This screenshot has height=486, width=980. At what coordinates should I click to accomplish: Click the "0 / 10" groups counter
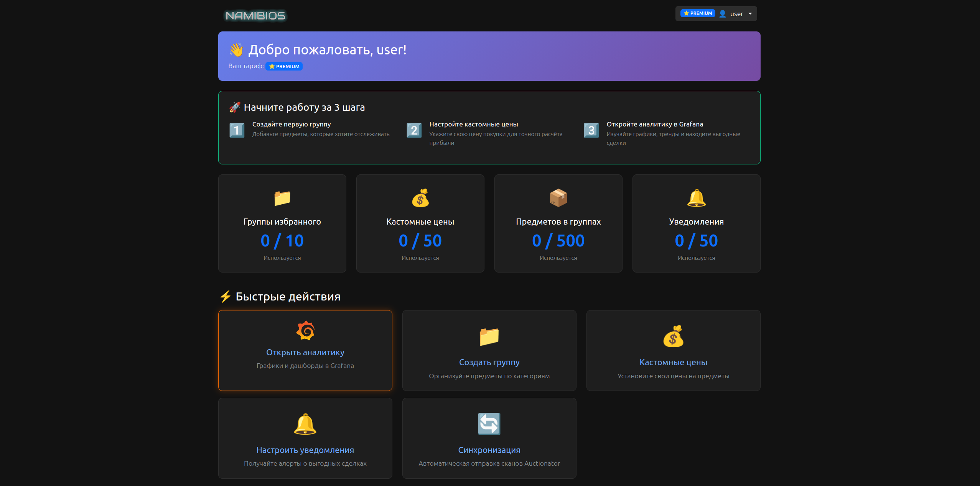pyautogui.click(x=282, y=241)
